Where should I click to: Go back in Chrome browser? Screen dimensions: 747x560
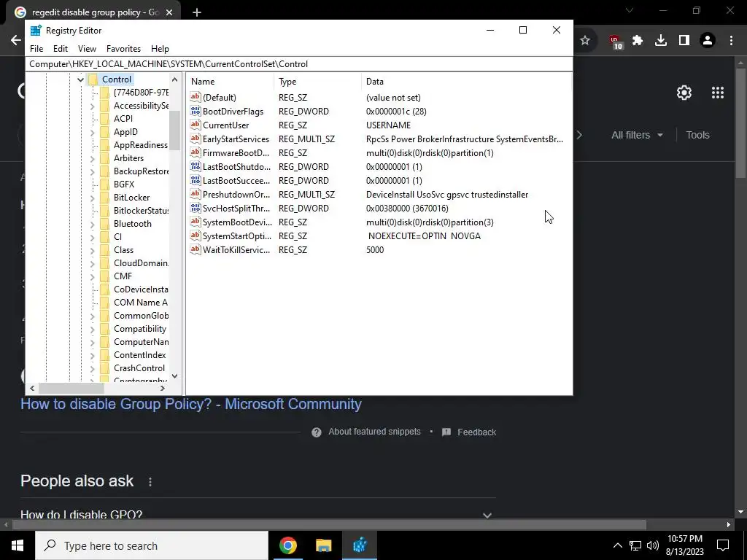(16, 41)
